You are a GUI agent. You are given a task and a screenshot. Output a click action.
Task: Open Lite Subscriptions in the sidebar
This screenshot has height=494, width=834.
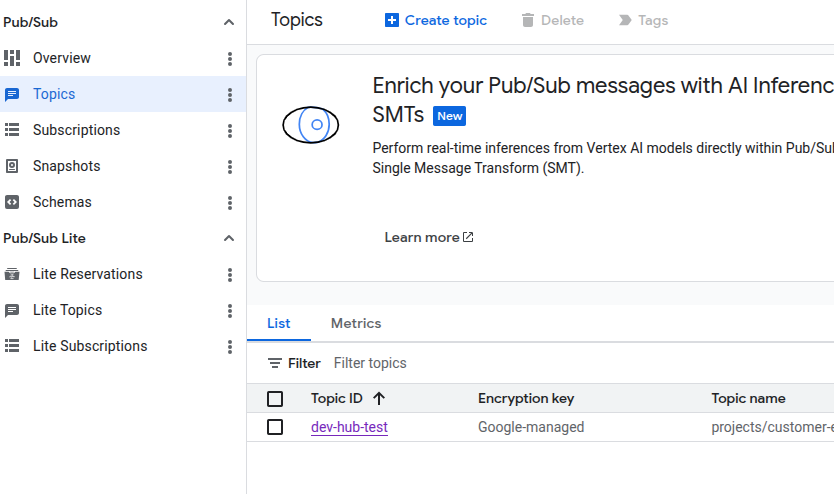tap(90, 346)
